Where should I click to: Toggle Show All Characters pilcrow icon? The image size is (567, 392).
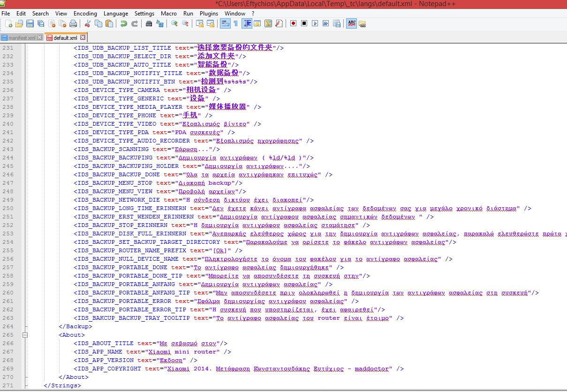tap(235, 23)
